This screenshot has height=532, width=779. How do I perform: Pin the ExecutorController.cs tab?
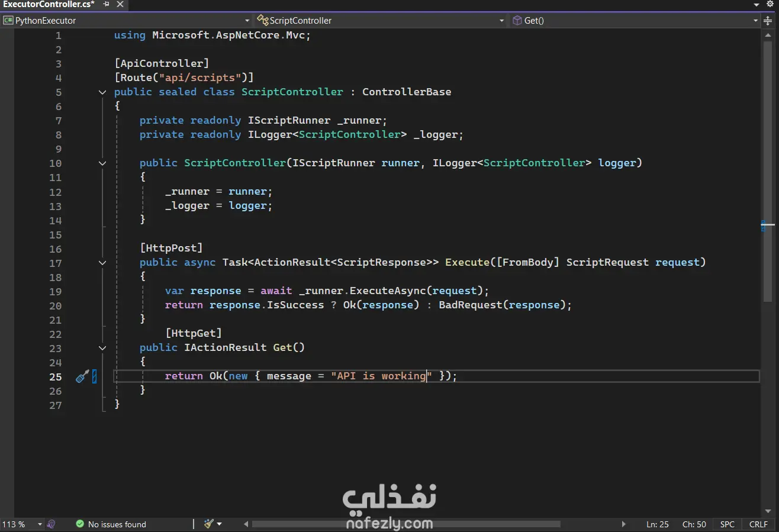106,4
